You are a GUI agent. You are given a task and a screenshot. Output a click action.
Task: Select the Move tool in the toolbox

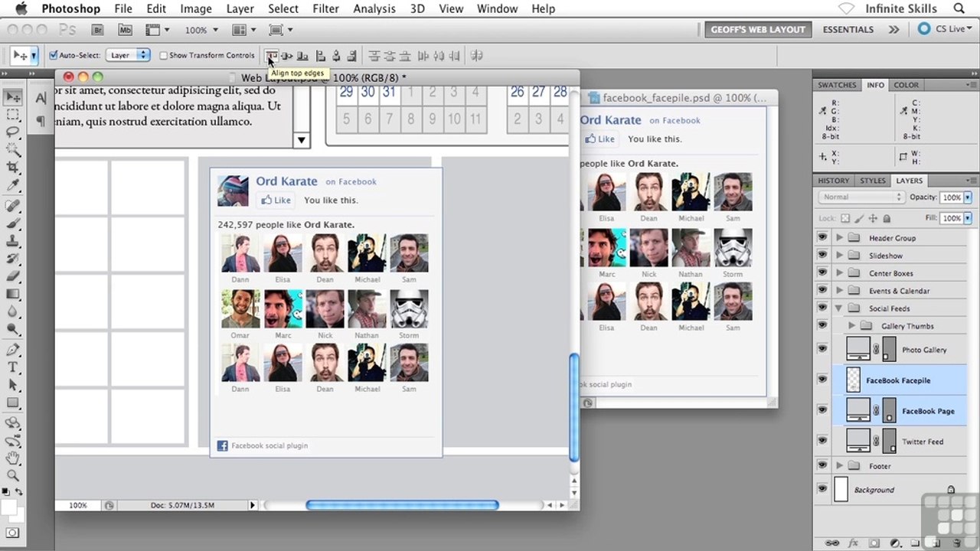[13, 97]
